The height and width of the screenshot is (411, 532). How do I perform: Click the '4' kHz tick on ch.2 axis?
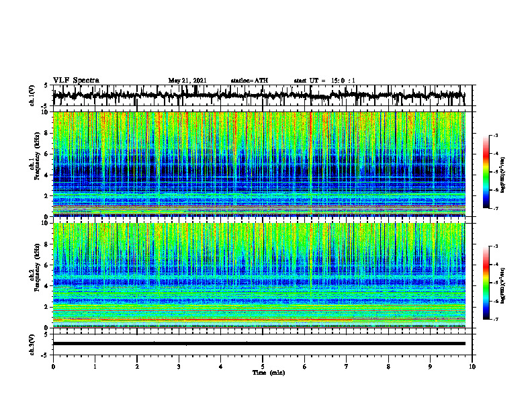[x=47, y=286]
